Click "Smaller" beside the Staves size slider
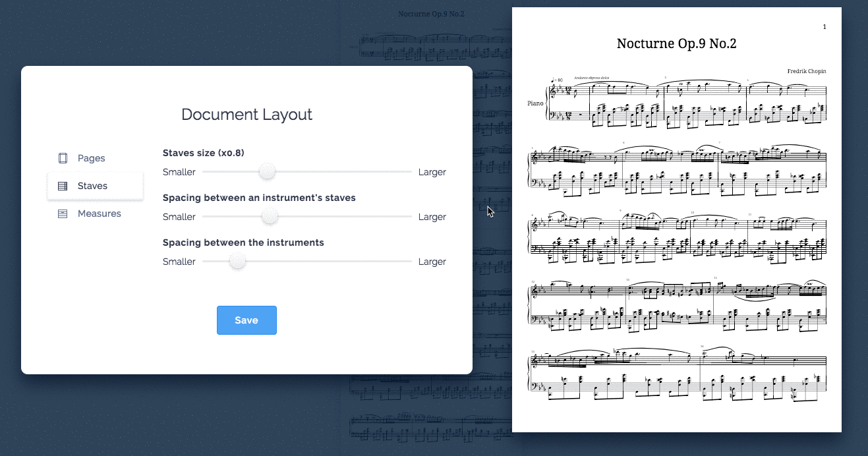 point(179,172)
